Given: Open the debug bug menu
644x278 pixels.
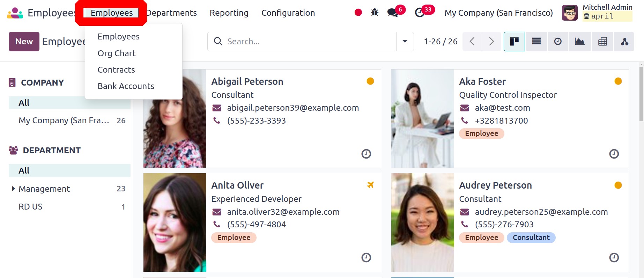Looking at the screenshot, I should point(375,13).
